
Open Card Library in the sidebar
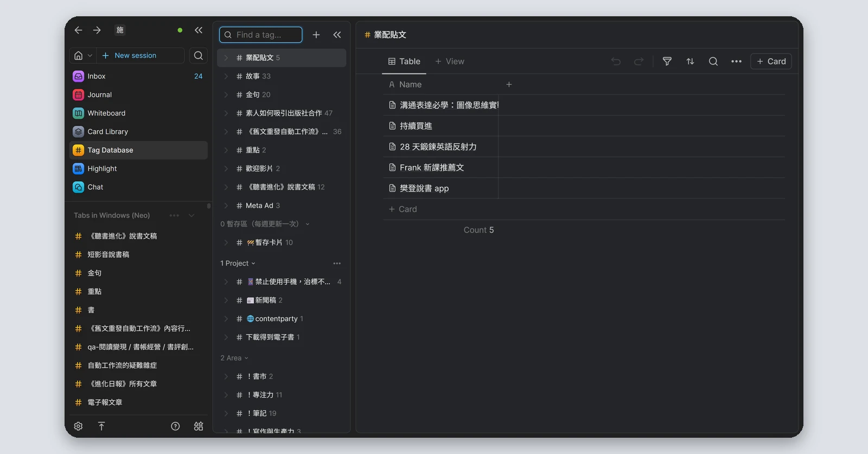pos(138,132)
